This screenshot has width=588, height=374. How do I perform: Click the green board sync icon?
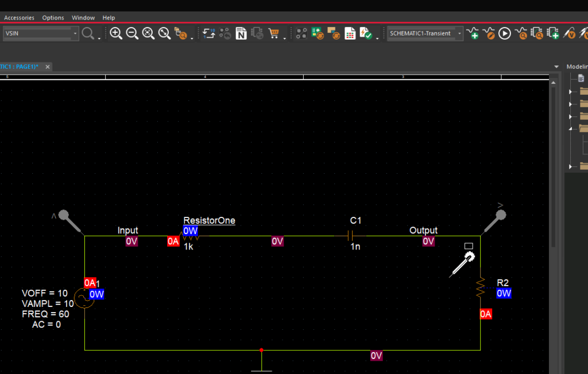click(318, 33)
